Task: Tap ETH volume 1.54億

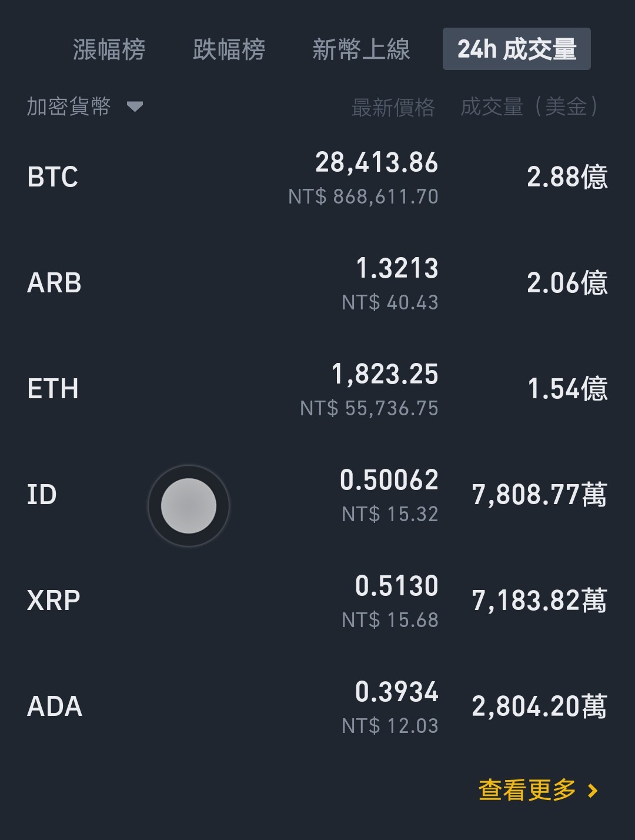Action: point(567,389)
